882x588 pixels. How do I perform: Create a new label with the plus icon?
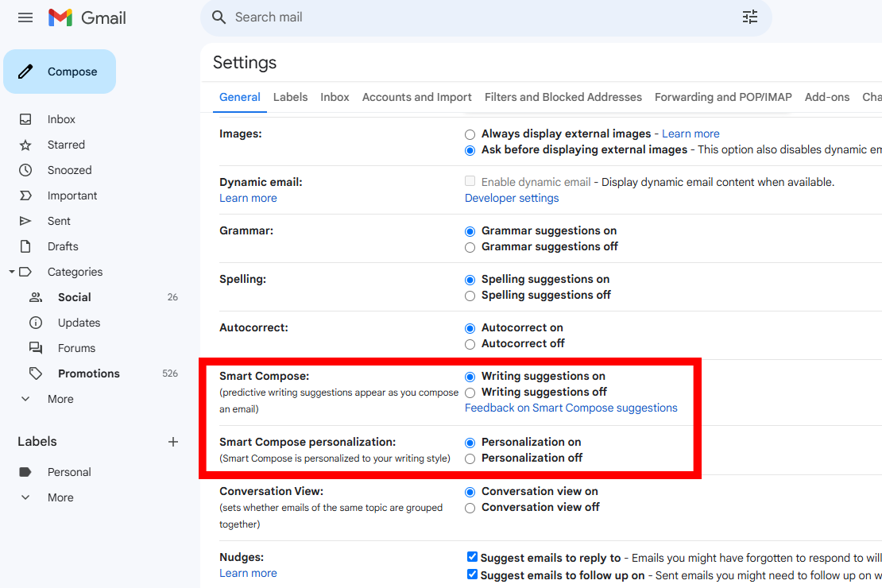[x=173, y=442]
